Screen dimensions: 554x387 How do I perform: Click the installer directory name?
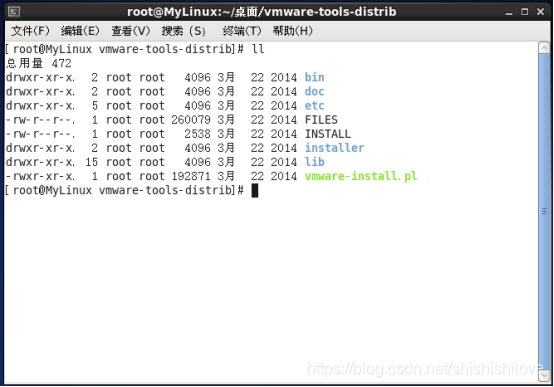click(x=334, y=148)
